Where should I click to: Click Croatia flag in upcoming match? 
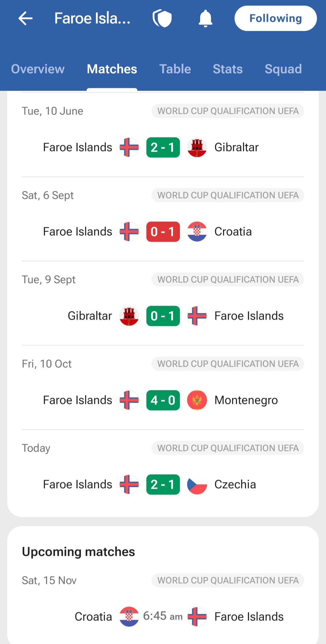129,617
